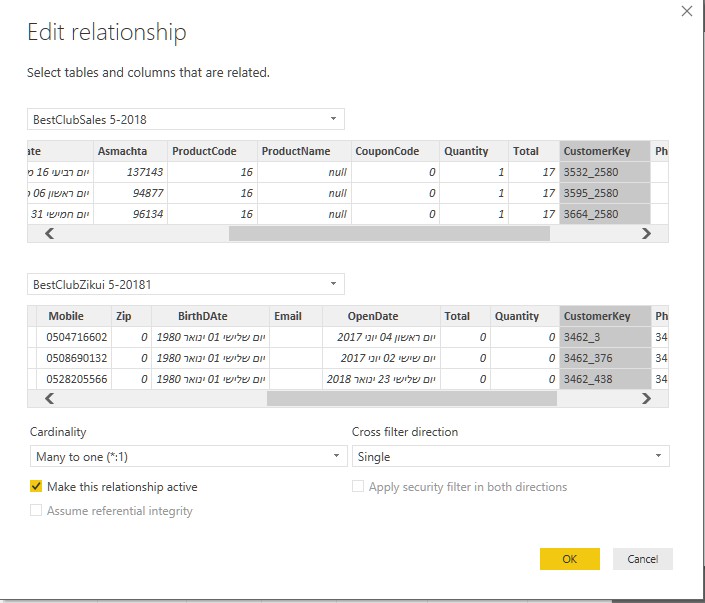Select CustomerKey column in sales table
705x603 pixels.
(605, 151)
